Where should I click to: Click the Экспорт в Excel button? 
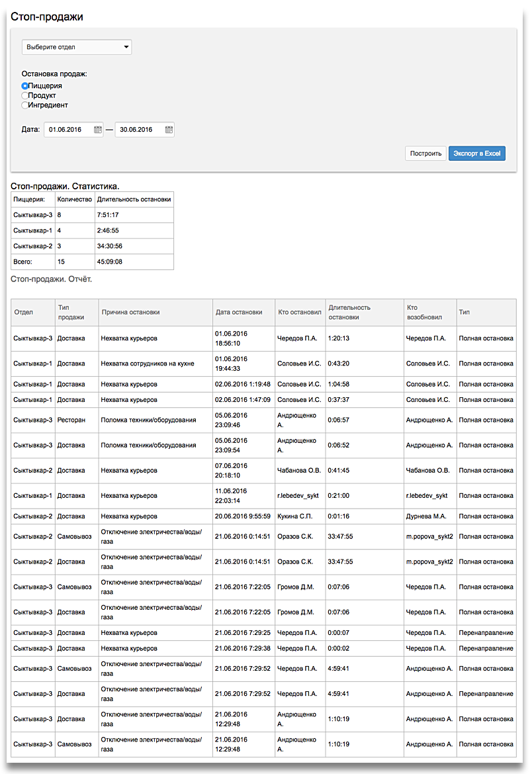[x=476, y=154]
